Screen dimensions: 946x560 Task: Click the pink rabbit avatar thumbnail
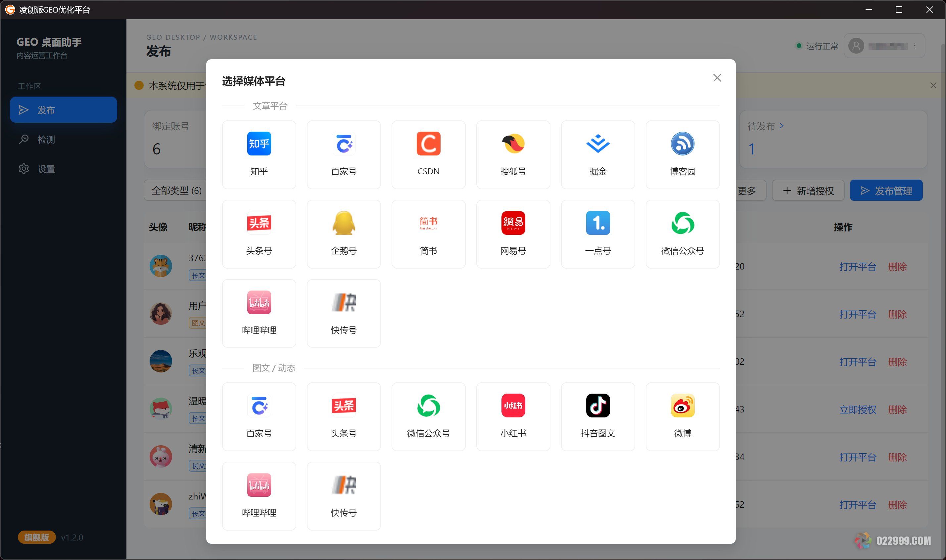(161, 456)
